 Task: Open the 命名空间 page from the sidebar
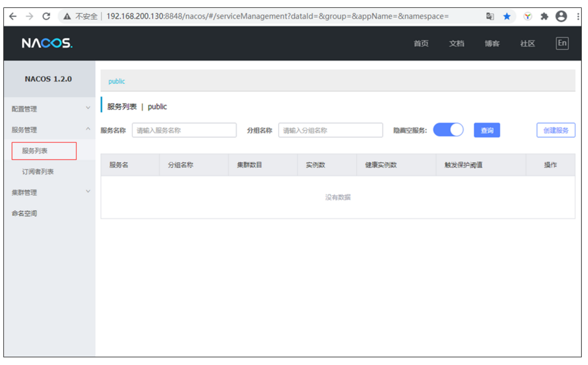[24, 213]
